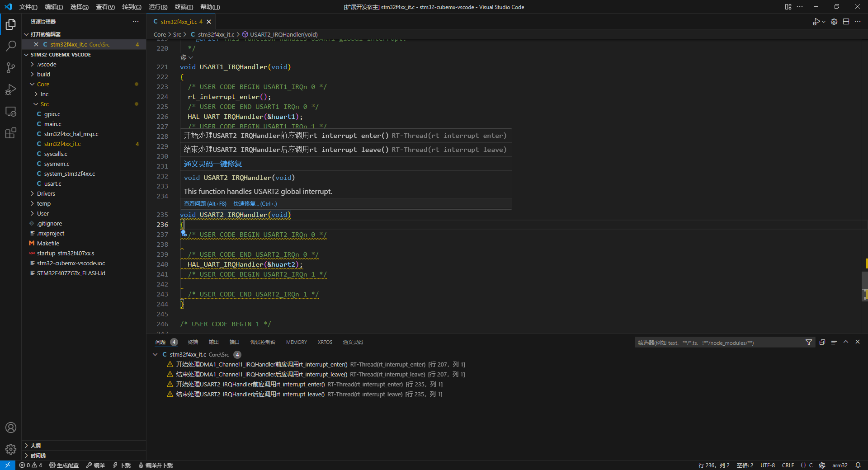This screenshot has width=868, height=470.
Task: Open Remote Explorer in activity bar
Action: [11, 112]
